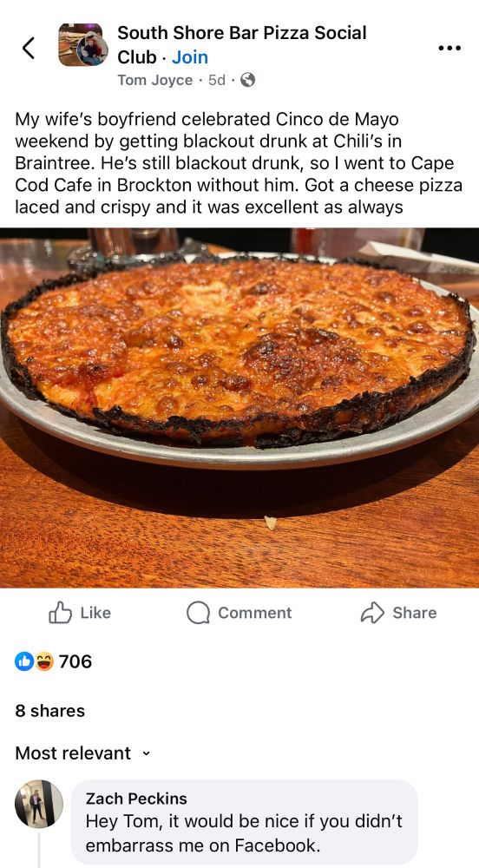
Task: Tap the Share arrow icon
Action: point(372,613)
